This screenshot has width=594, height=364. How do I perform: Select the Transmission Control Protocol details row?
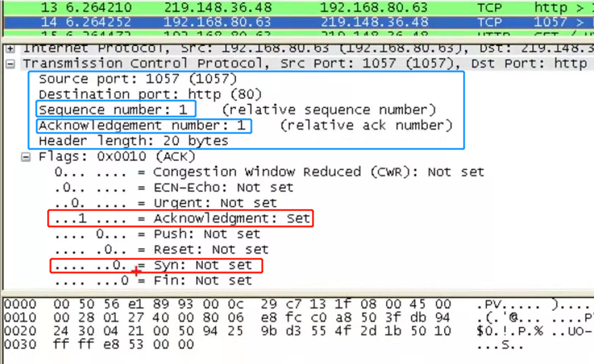pos(308,63)
